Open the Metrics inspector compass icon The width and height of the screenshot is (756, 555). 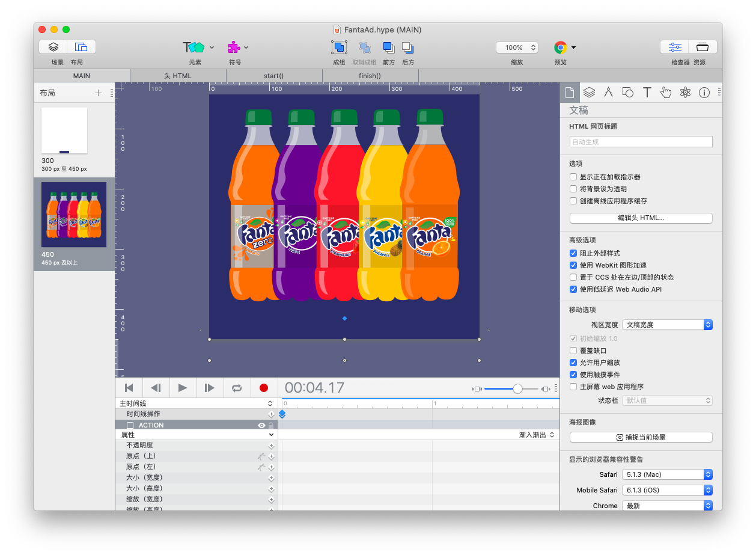coord(608,92)
